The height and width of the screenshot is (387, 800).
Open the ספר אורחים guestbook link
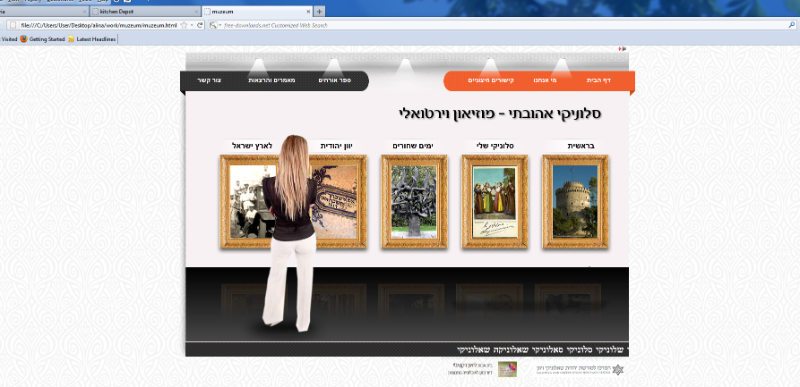click(335, 81)
